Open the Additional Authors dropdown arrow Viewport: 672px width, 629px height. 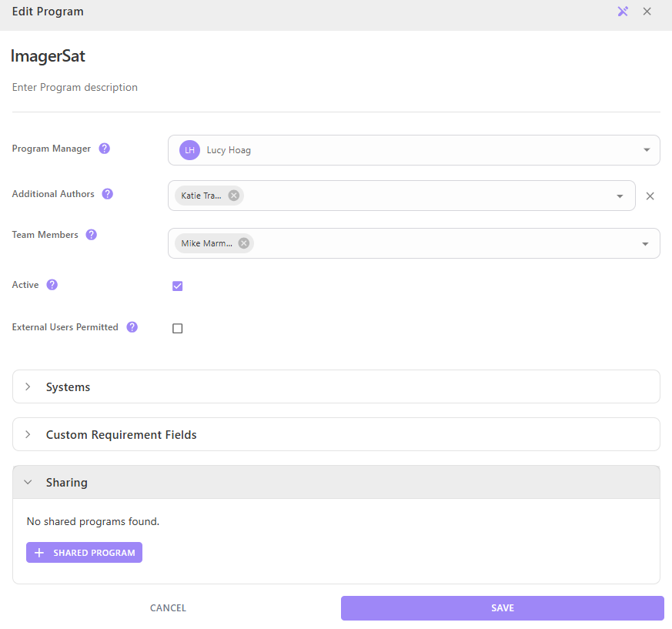click(x=620, y=196)
